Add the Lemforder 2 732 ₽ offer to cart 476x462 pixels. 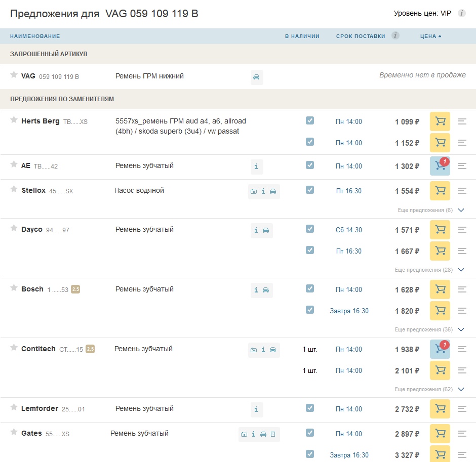(x=440, y=409)
